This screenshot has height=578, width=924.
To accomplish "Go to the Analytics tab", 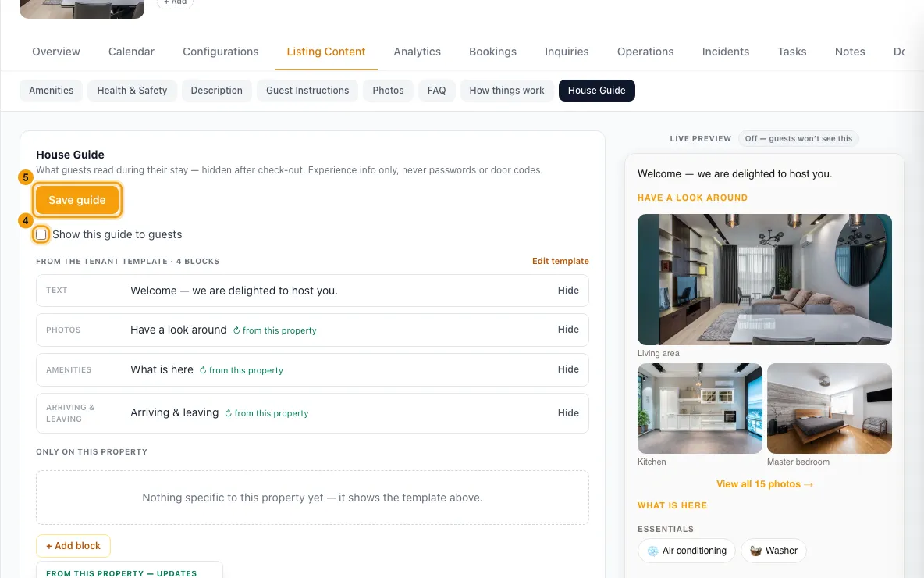I will coord(418,52).
